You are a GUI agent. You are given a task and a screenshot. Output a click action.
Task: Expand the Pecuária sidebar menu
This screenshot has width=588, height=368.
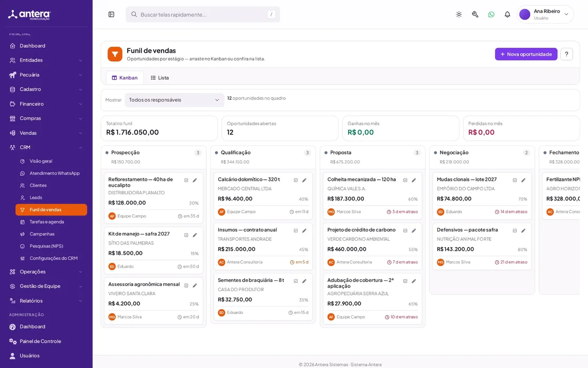click(46, 75)
